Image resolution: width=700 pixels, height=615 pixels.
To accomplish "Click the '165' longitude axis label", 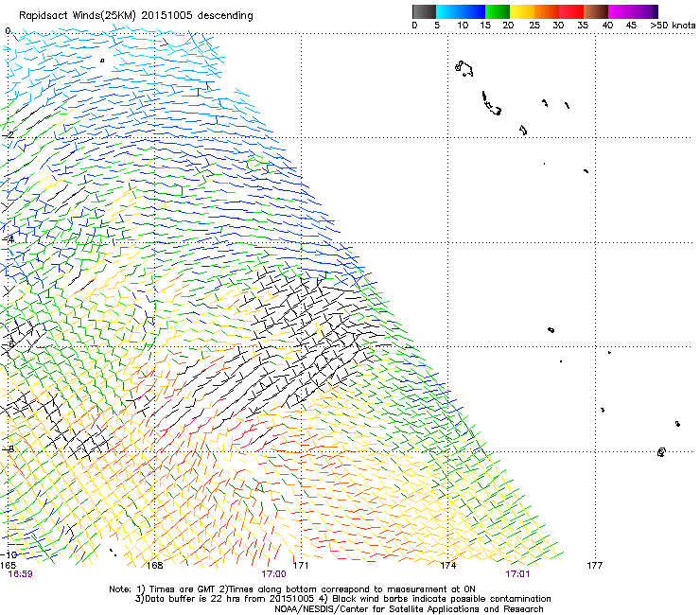I will point(8,566).
